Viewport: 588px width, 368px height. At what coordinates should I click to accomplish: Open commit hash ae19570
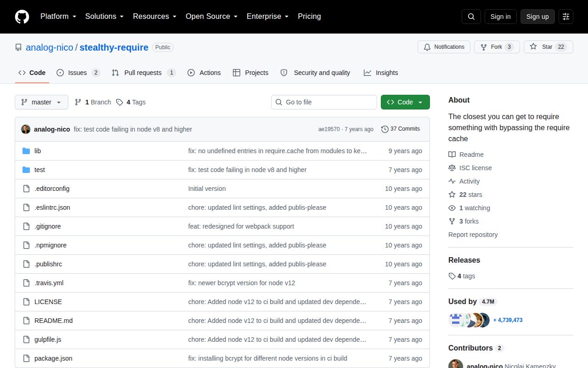[x=329, y=129]
